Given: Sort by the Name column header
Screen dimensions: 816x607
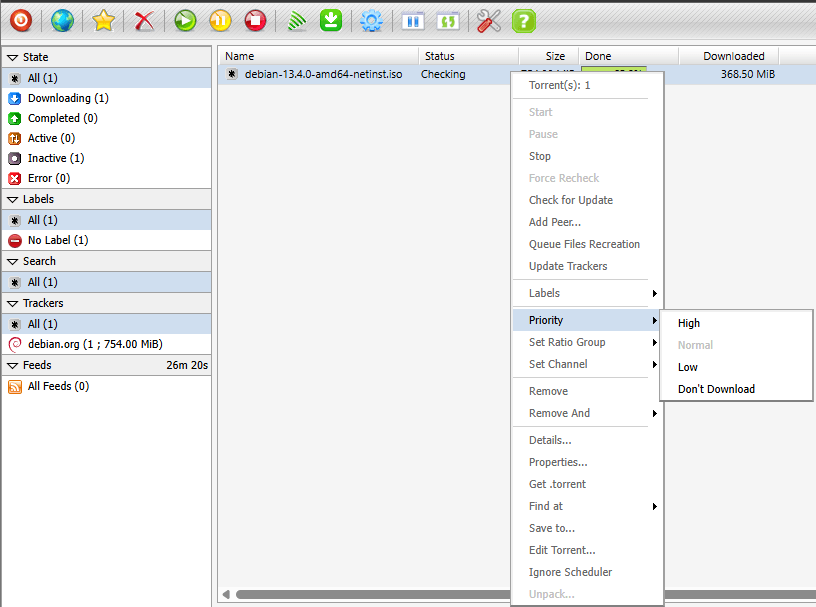Looking at the screenshot, I should pos(318,56).
